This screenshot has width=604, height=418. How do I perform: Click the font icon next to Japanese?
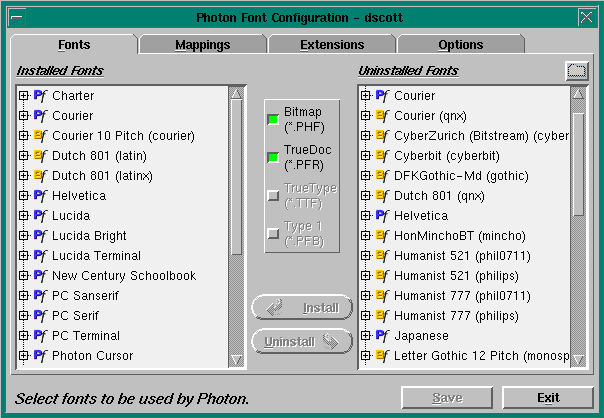pos(382,336)
